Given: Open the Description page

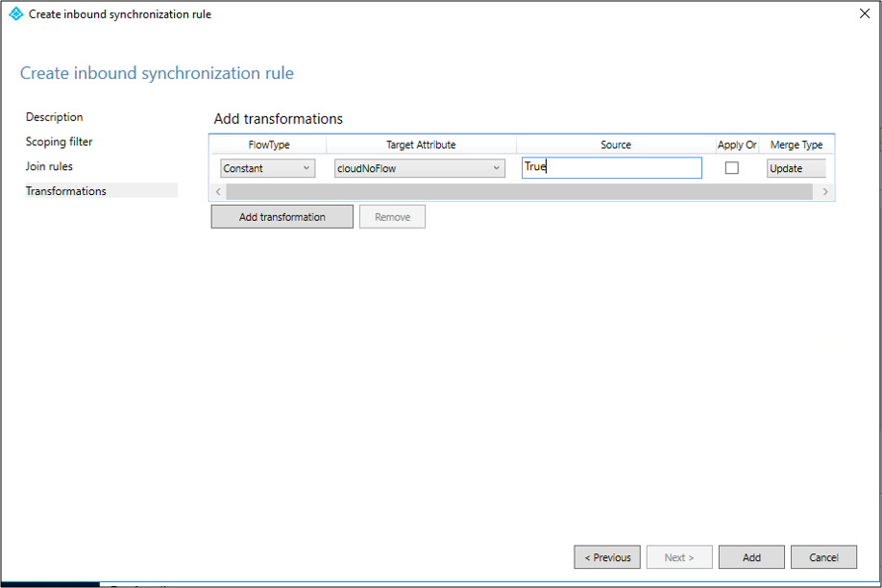Looking at the screenshot, I should click(x=54, y=117).
